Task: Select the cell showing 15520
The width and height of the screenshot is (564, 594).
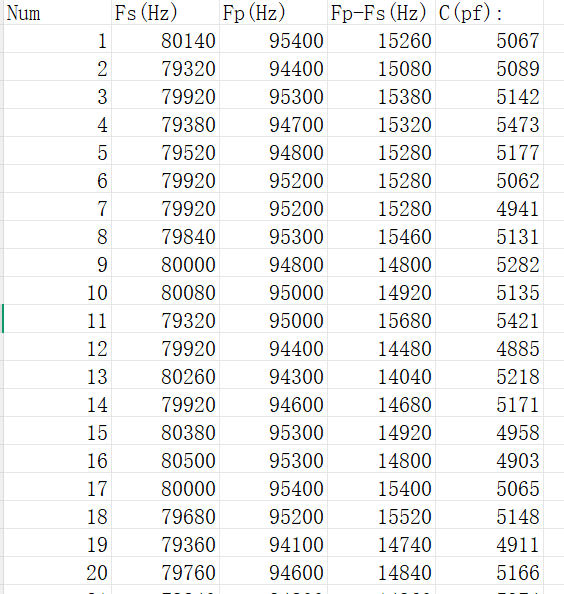Action: point(381,515)
